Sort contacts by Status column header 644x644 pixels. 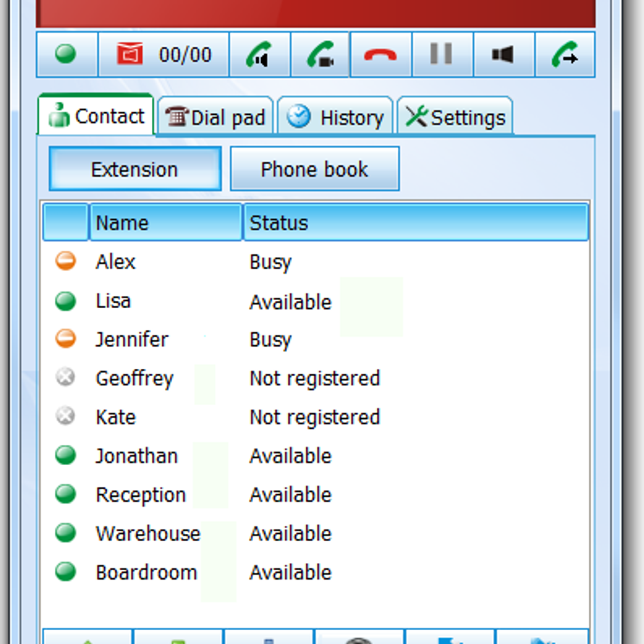pyautogui.click(x=415, y=223)
